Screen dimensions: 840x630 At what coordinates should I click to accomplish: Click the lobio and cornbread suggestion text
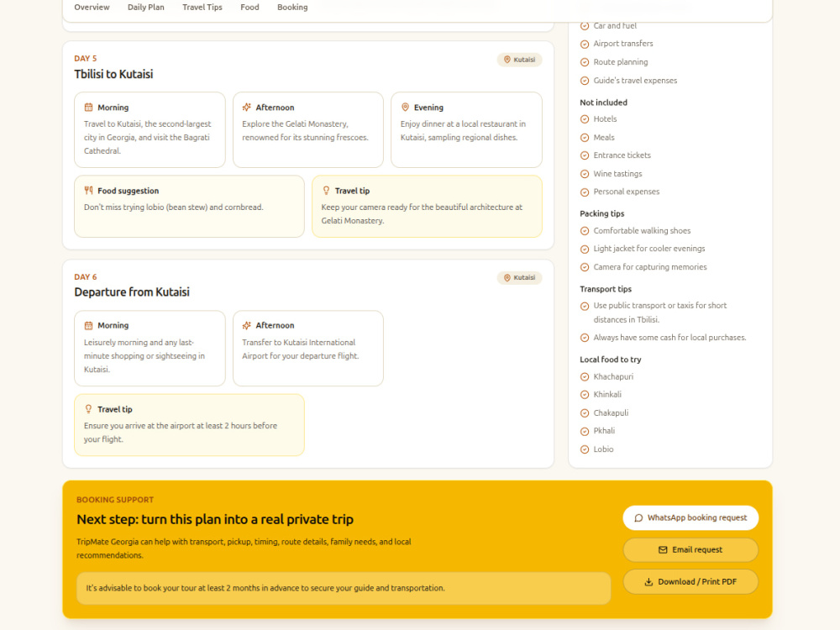(x=173, y=207)
